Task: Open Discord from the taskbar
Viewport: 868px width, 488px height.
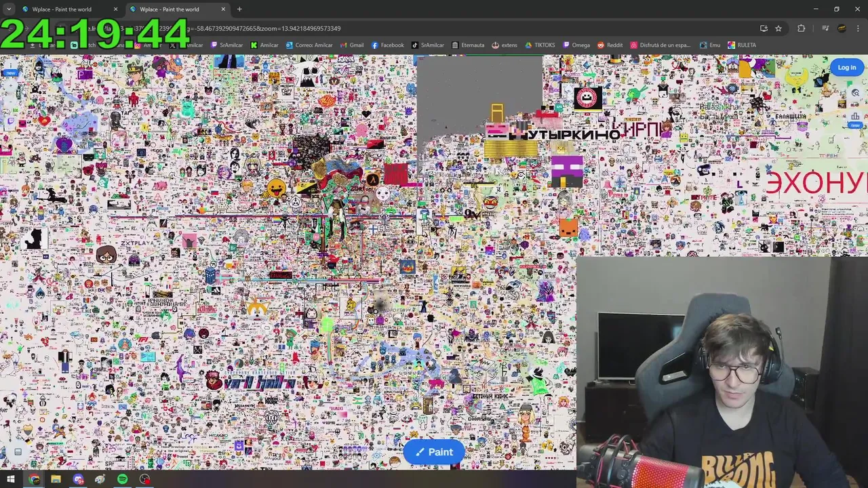Action: [78, 479]
